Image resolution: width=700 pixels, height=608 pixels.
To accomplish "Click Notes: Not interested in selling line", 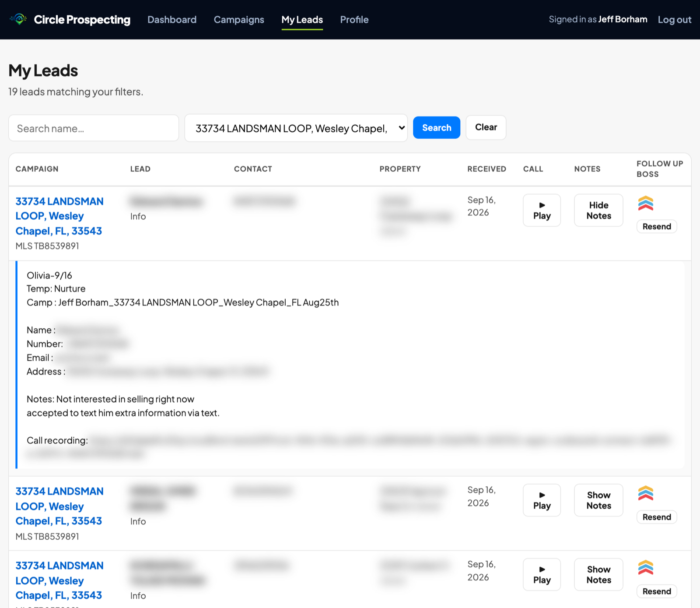I will (110, 399).
